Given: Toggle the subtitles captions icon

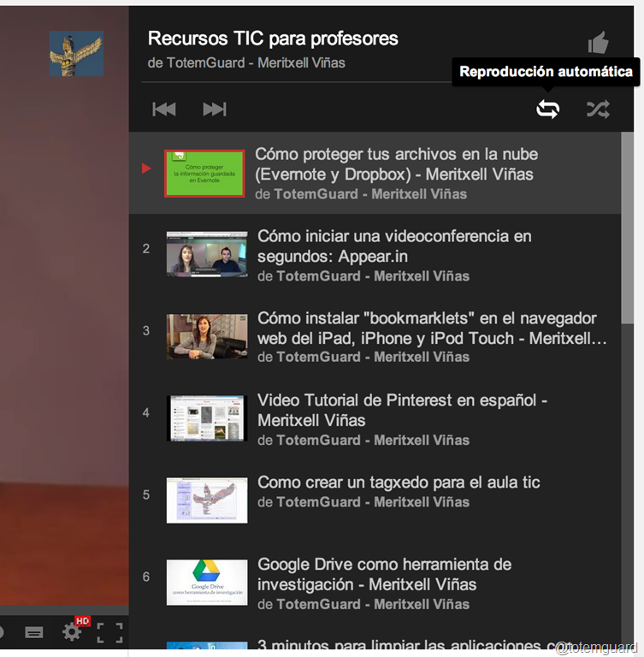Looking at the screenshot, I should coord(34,633).
